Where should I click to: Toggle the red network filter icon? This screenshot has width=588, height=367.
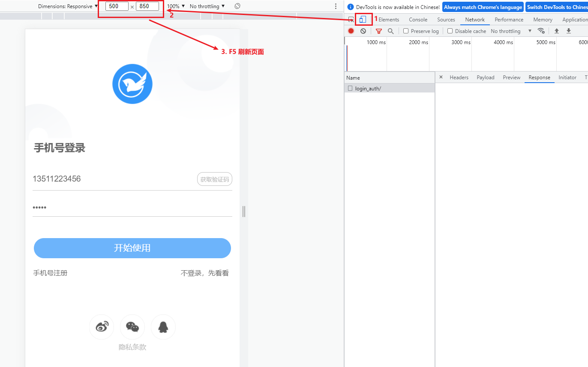(378, 31)
